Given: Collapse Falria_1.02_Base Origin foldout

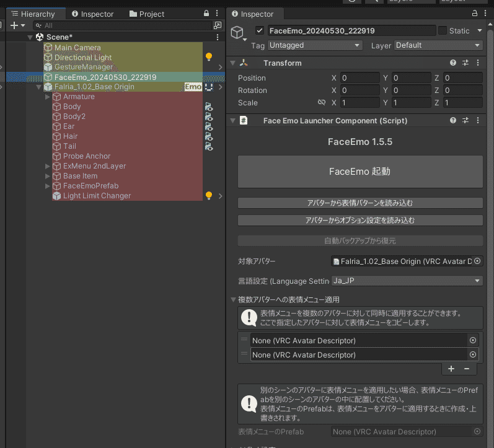Looking at the screenshot, I should point(39,87).
